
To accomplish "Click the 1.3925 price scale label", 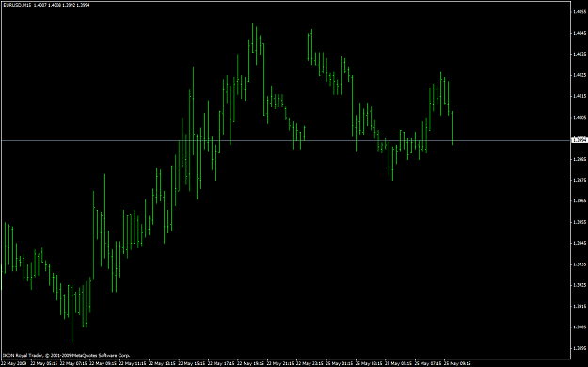I will click(x=580, y=285).
